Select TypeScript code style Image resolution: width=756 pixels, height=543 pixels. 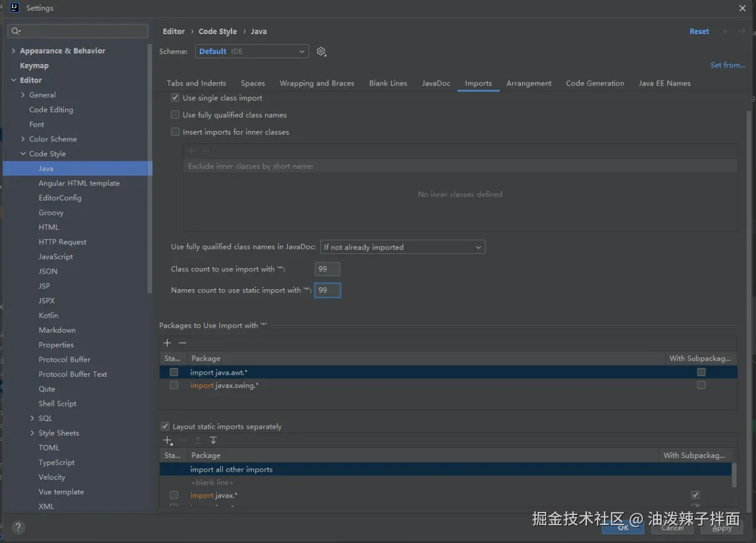[x=56, y=462]
